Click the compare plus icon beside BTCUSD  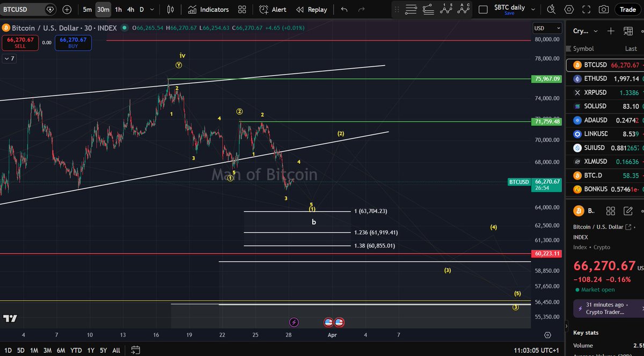(65, 9)
